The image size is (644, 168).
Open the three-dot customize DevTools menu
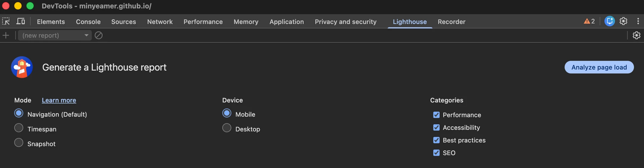[638, 21]
